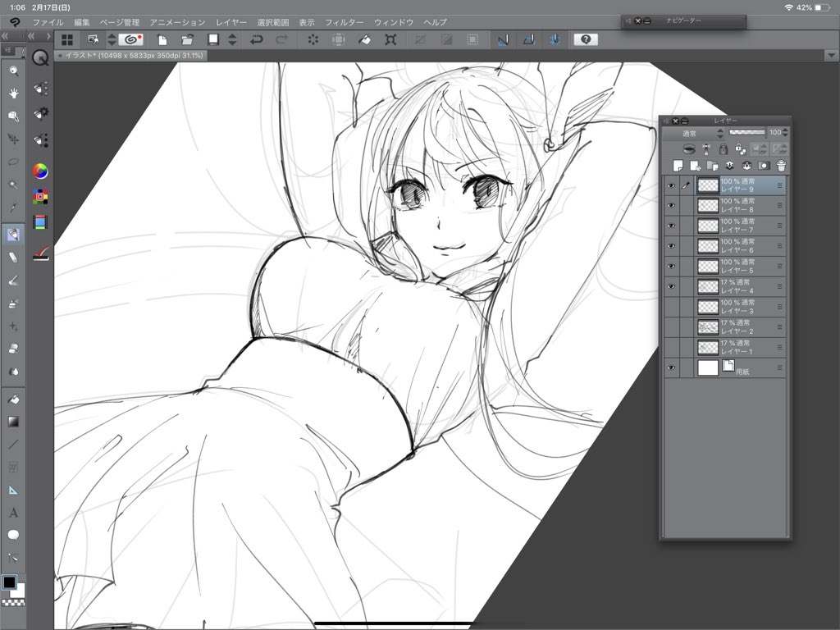The width and height of the screenshot is (840, 630).
Task: Open the レイヤー menu
Action: pyautogui.click(x=231, y=22)
